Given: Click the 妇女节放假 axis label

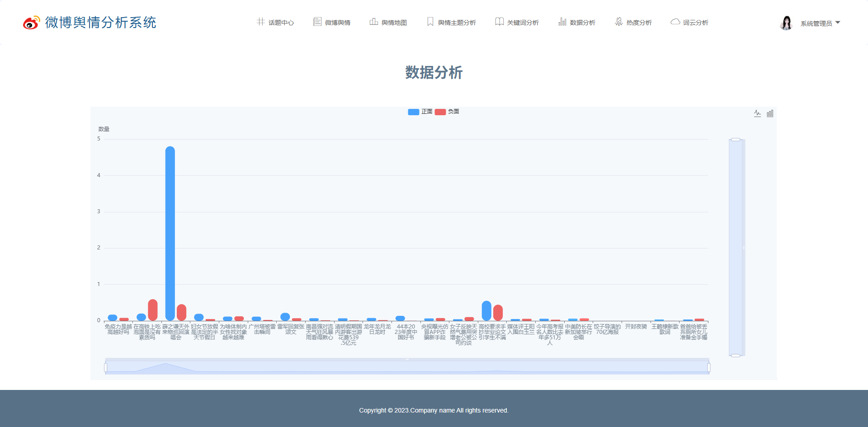Looking at the screenshot, I should (x=204, y=332).
